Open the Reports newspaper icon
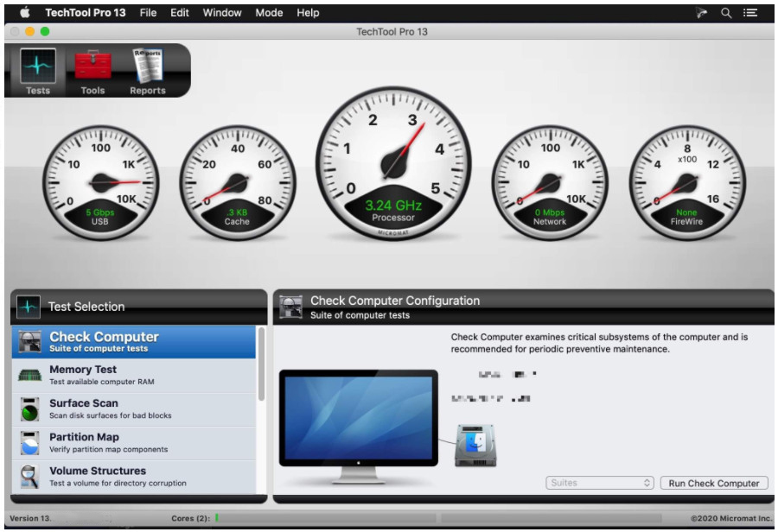The image size is (778, 532). (147, 65)
